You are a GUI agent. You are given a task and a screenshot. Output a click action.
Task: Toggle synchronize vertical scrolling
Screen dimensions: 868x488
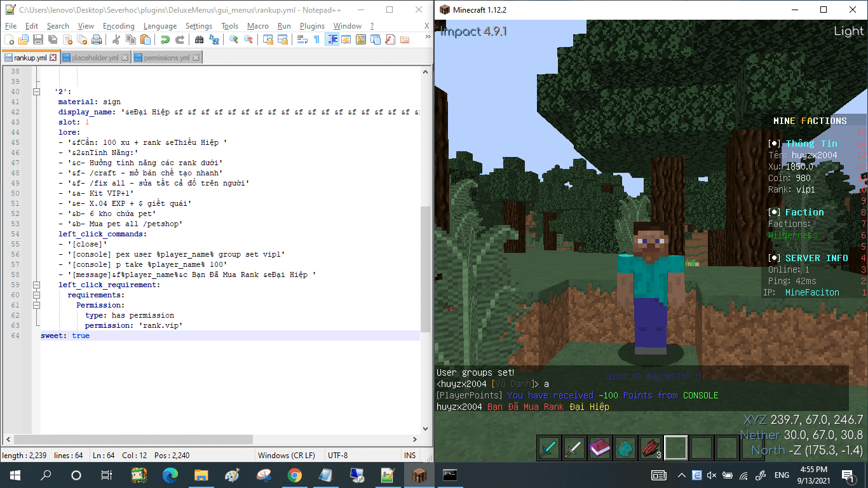click(268, 39)
